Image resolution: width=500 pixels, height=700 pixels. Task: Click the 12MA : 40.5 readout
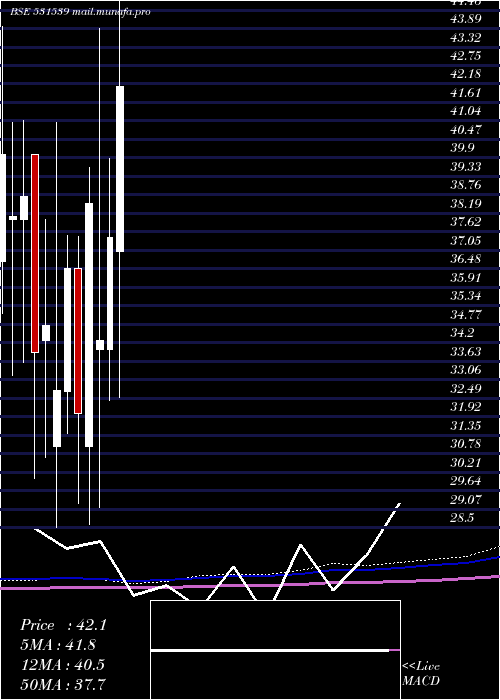tap(62, 665)
